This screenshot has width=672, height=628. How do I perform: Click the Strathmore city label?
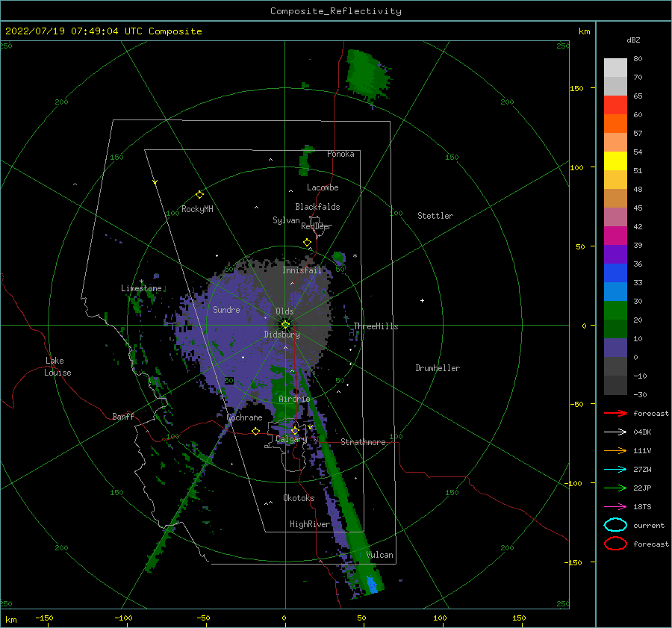tap(363, 442)
